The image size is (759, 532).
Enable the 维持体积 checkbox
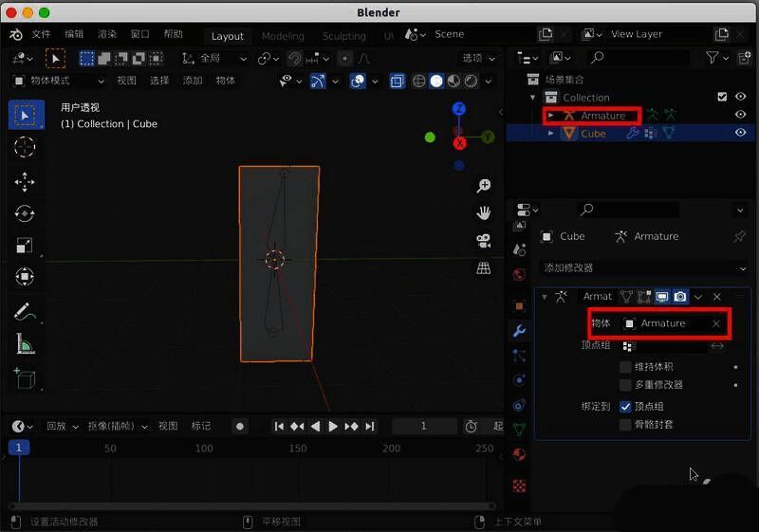click(625, 367)
